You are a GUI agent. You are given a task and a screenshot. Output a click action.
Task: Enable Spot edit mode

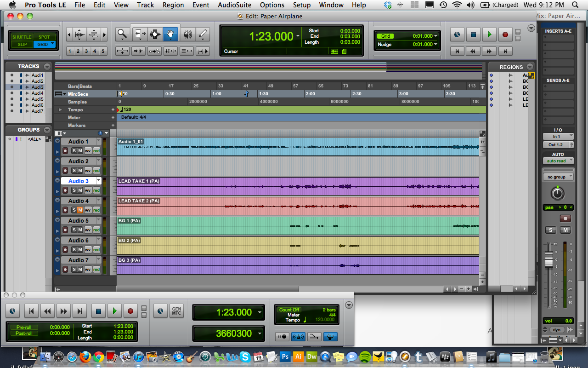(x=44, y=37)
